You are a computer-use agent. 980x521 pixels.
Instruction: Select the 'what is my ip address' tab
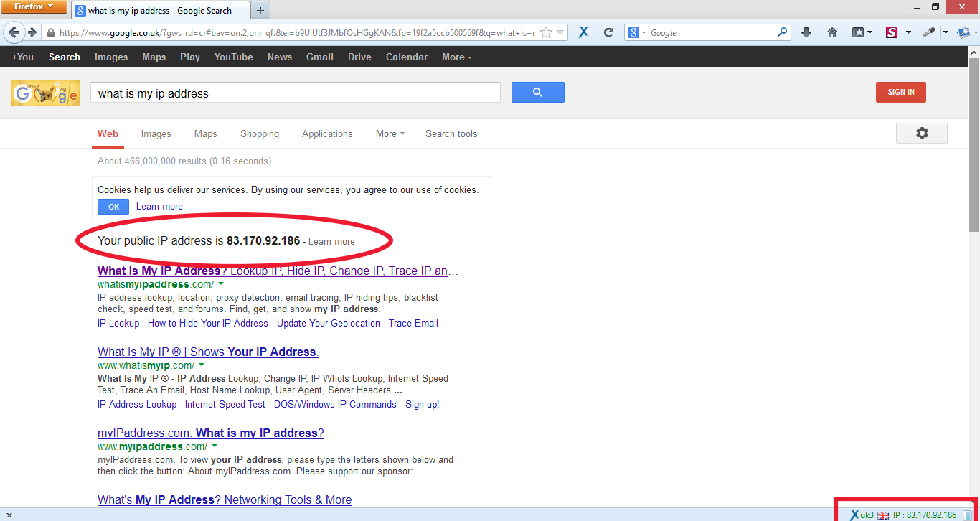click(161, 11)
